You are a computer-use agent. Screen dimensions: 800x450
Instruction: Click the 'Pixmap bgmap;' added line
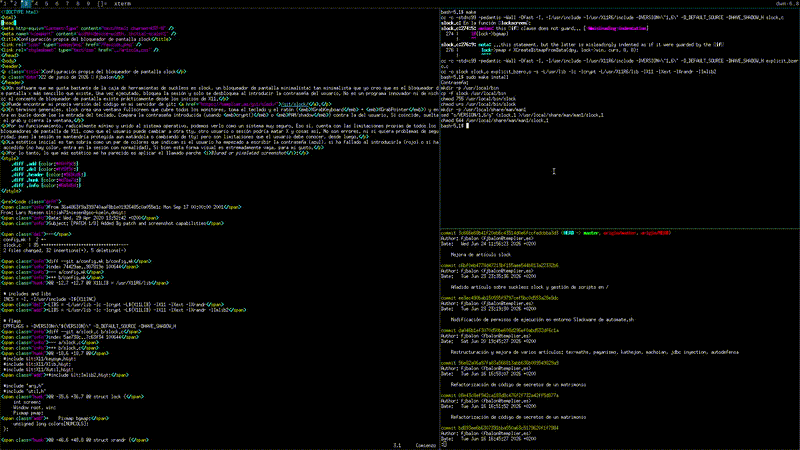point(55,418)
